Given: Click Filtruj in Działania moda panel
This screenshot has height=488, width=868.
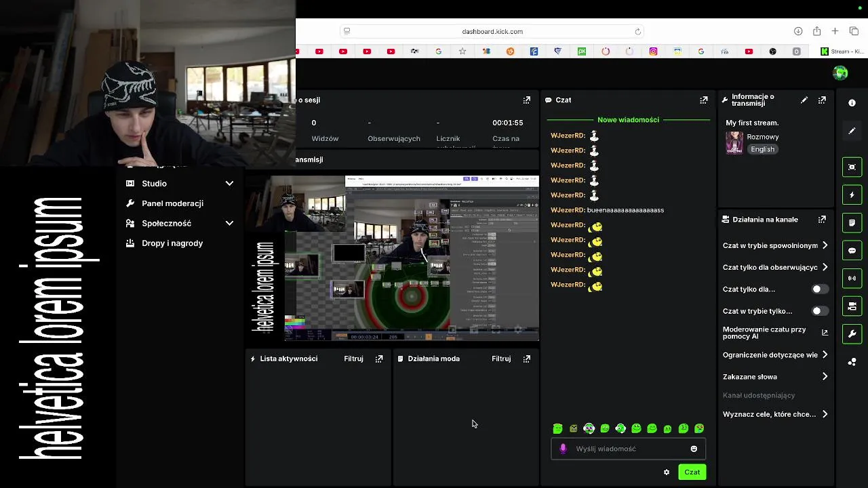Looking at the screenshot, I should (x=501, y=359).
